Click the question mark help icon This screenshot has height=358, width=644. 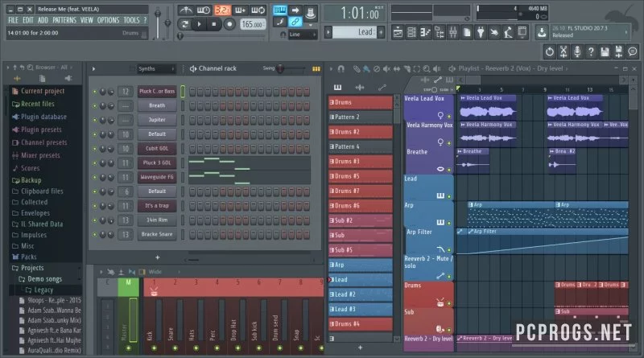click(x=591, y=51)
